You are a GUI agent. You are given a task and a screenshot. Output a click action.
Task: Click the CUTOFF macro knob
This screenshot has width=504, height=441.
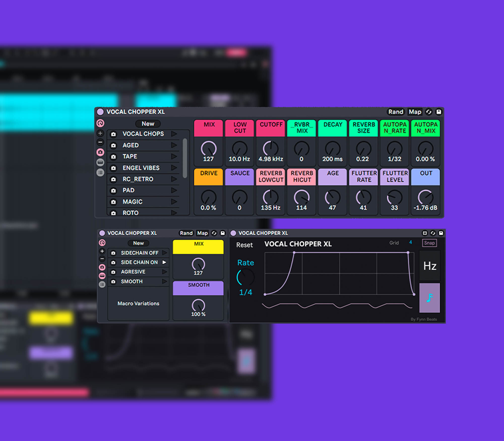271,148
